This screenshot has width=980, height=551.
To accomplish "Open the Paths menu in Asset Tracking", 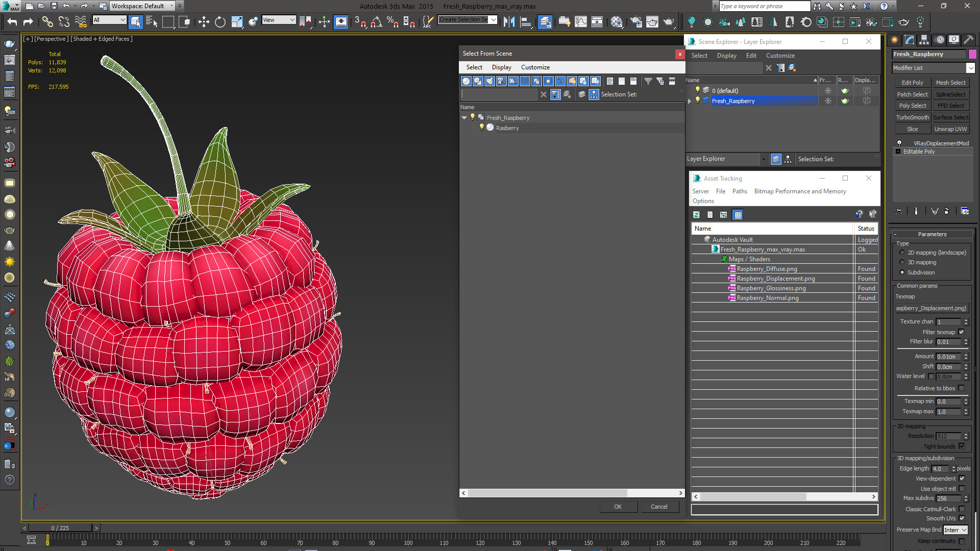I will coord(739,191).
